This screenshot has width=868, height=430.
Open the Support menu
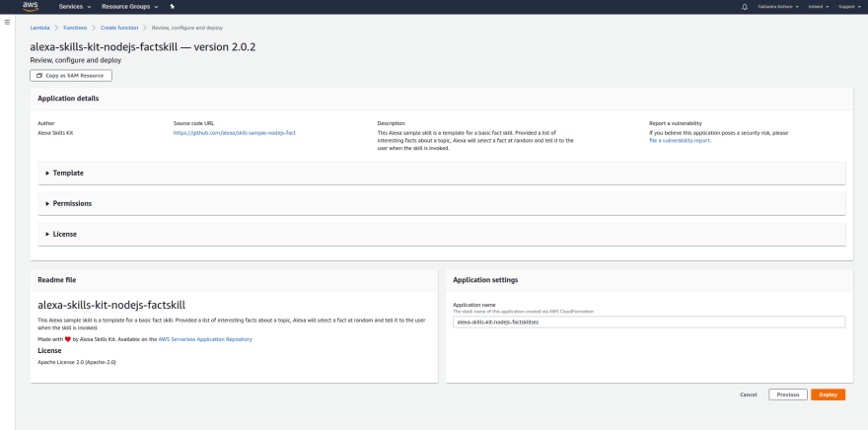coord(848,7)
